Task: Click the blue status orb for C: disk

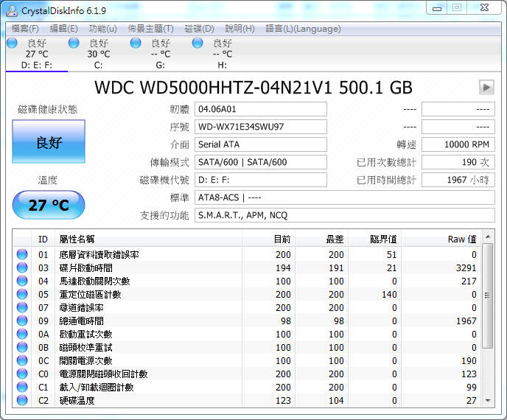Action: pos(74,43)
